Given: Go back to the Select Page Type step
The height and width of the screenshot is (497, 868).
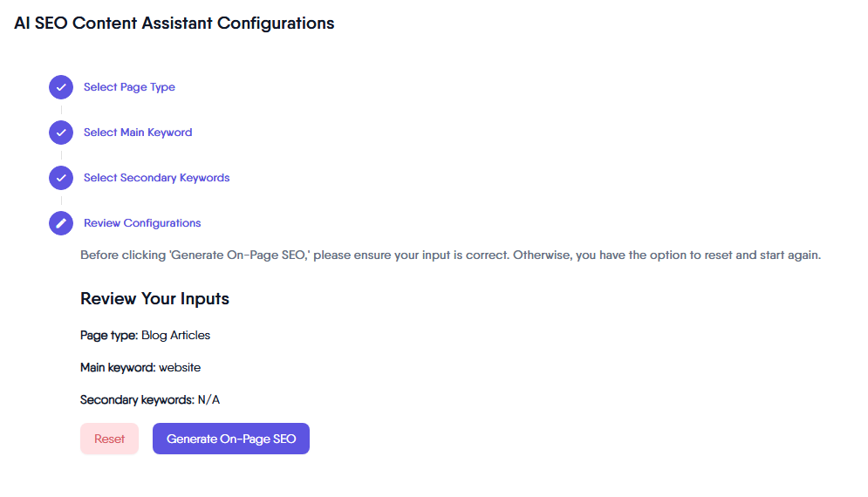Looking at the screenshot, I should point(129,87).
